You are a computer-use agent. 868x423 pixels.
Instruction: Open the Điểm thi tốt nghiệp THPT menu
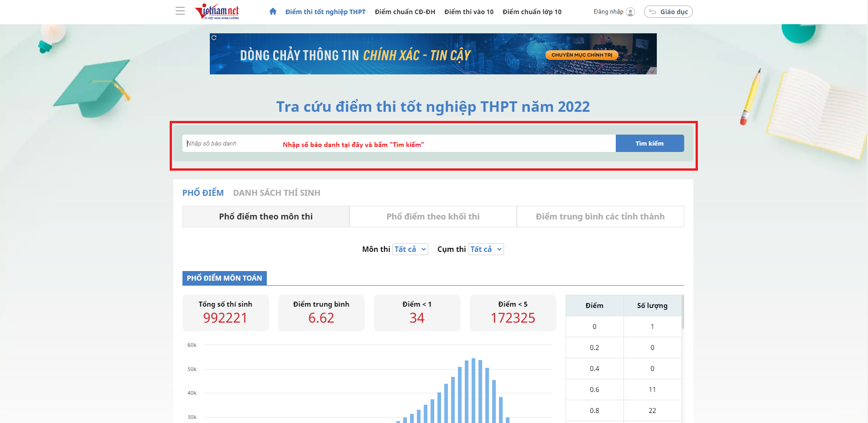325,12
